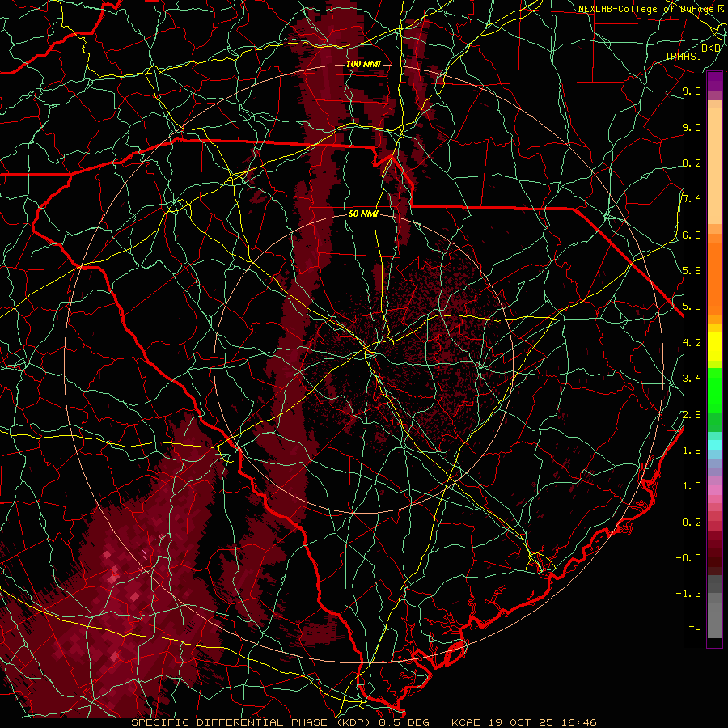Click the "50 NMI" range ring label
The height and width of the screenshot is (728, 728).
coord(363,214)
